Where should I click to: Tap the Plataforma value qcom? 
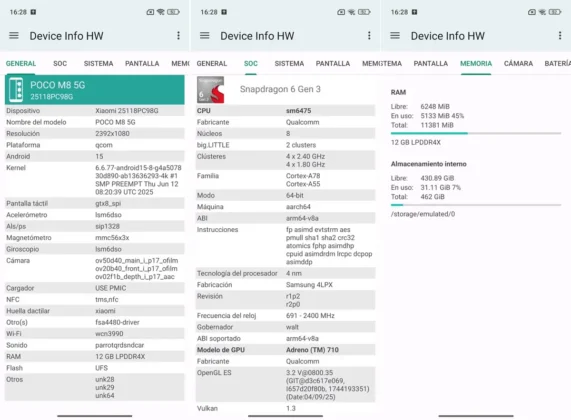(104, 145)
